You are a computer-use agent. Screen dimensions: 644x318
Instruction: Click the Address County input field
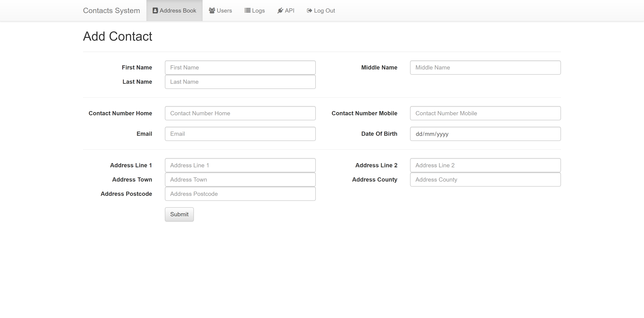pos(485,180)
